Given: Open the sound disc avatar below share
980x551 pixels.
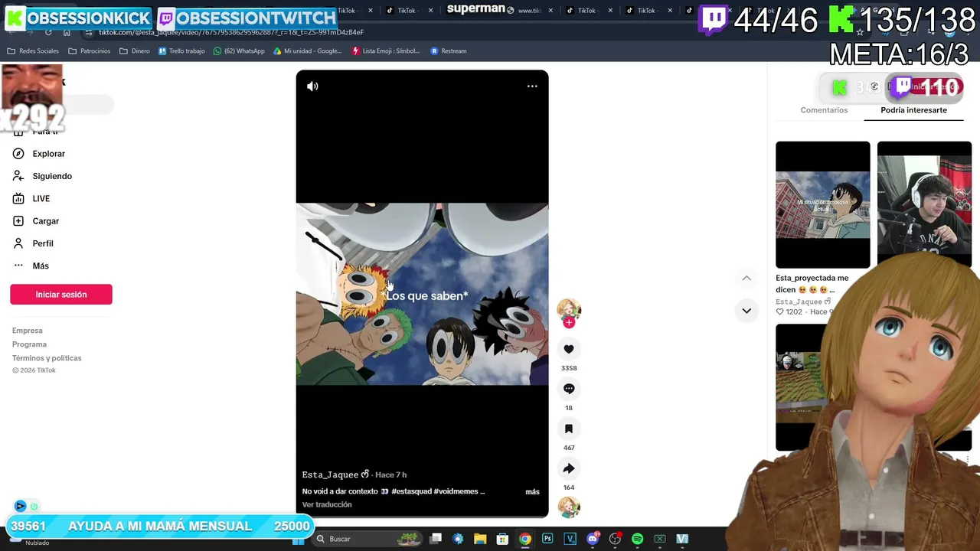Looking at the screenshot, I should click(x=569, y=507).
